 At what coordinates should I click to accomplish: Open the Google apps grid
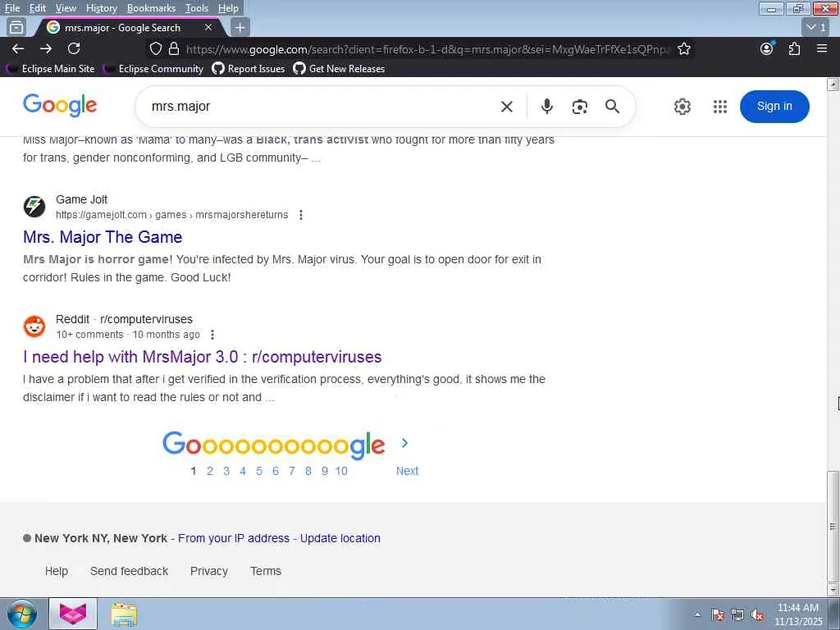[720, 107]
